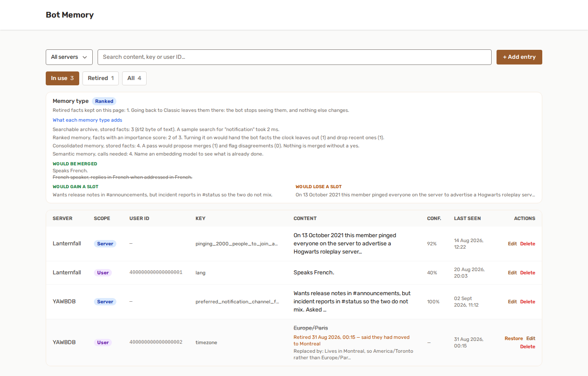Click the + Add entry button

coord(519,57)
